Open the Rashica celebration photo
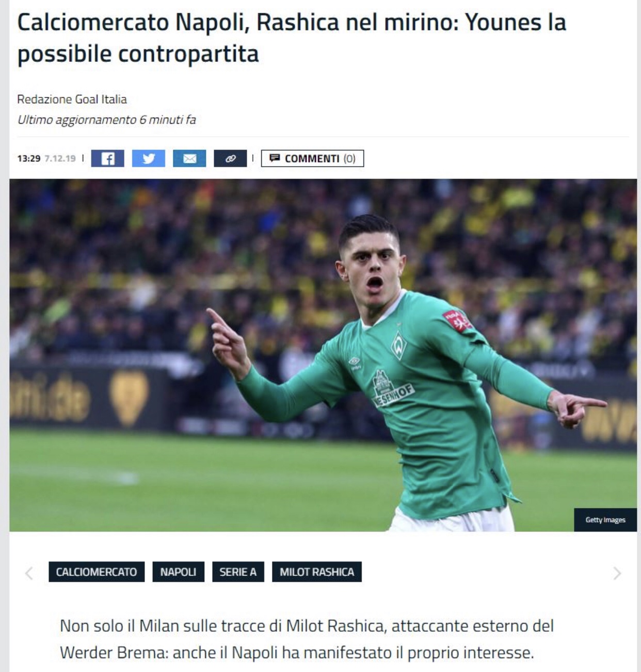The width and height of the screenshot is (641, 672). click(323, 355)
